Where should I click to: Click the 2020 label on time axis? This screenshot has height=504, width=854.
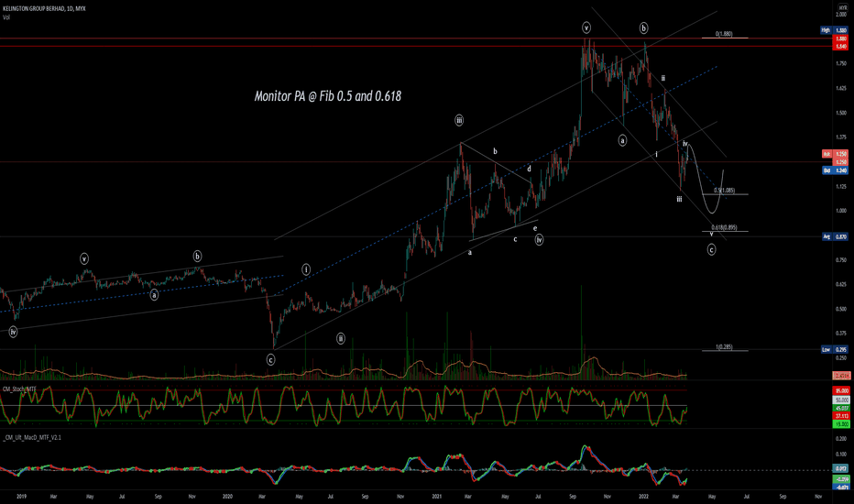click(227, 497)
